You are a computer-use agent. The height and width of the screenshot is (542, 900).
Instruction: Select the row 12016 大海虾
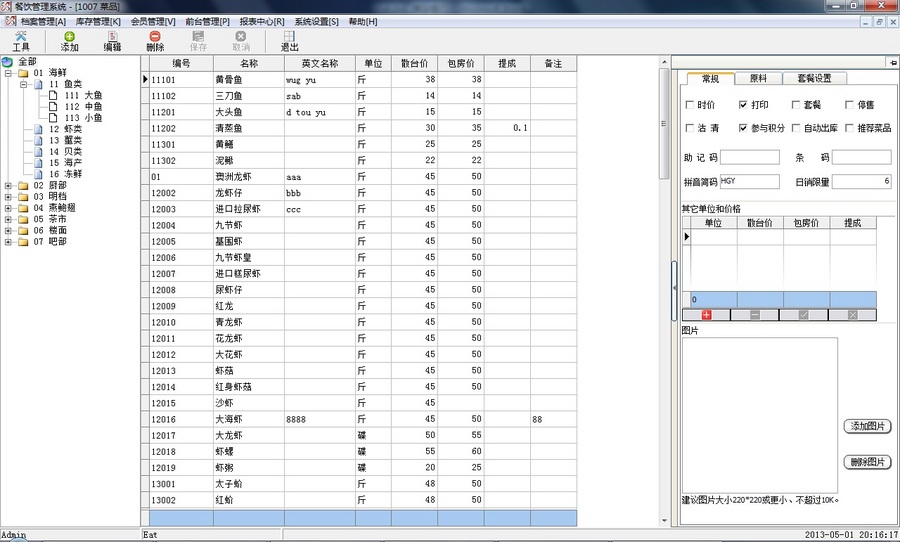tap(363, 419)
